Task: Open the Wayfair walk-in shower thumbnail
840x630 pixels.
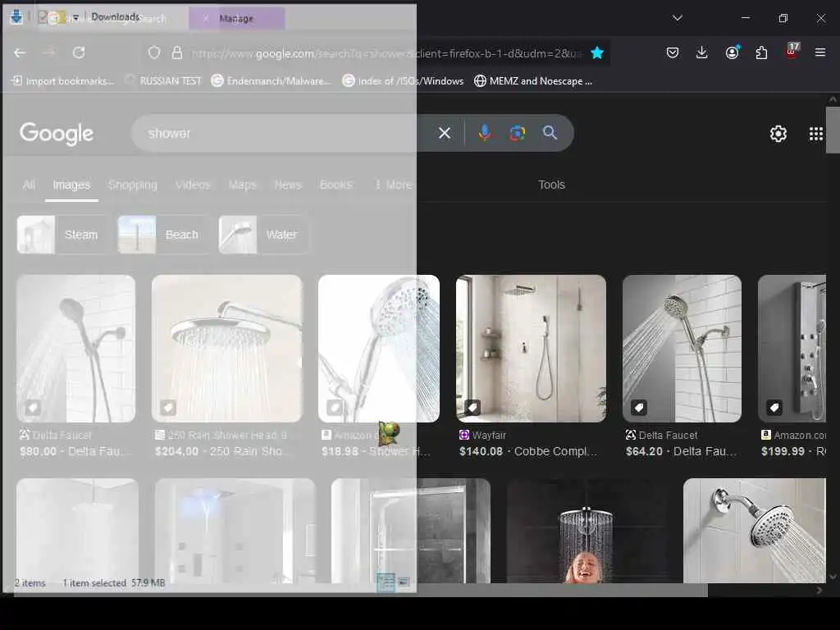Action: (531, 348)
